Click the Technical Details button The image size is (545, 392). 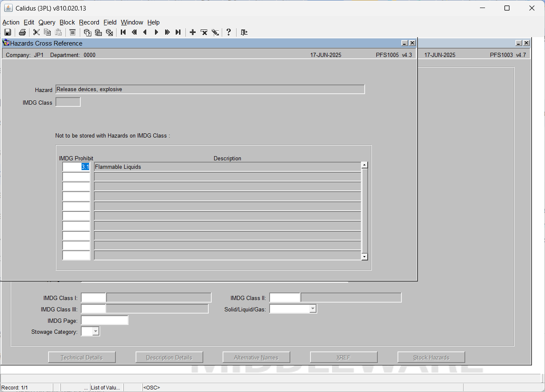pos(82,357)
